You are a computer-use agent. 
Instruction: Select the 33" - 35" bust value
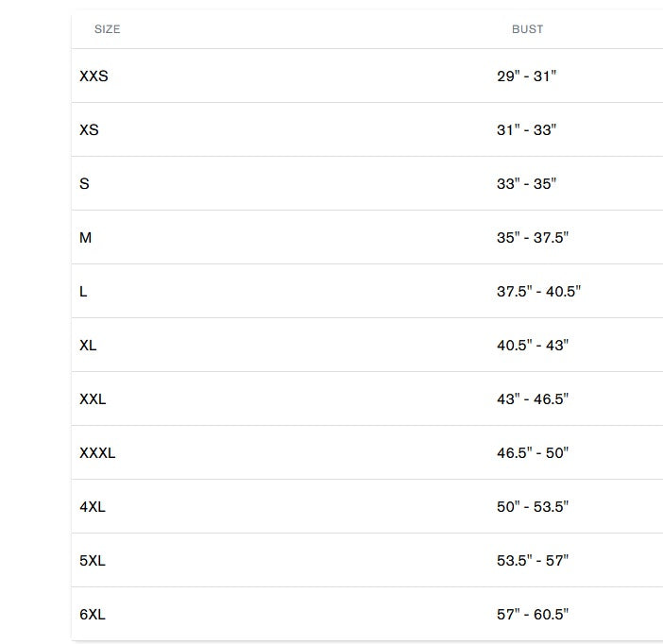[526, 184]
